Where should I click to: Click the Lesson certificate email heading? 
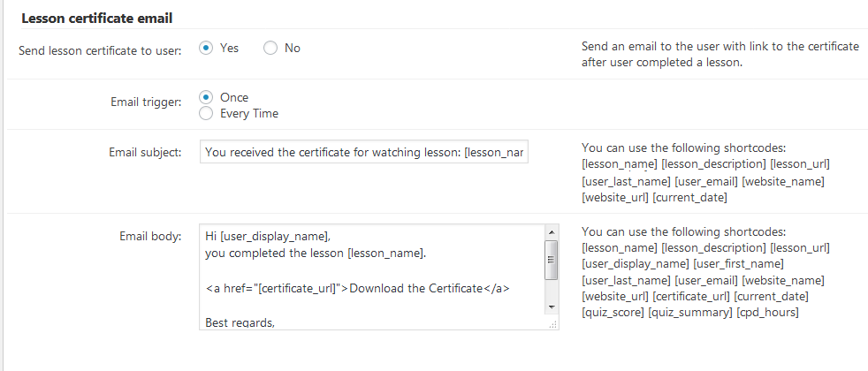click(x=97, y=19)
